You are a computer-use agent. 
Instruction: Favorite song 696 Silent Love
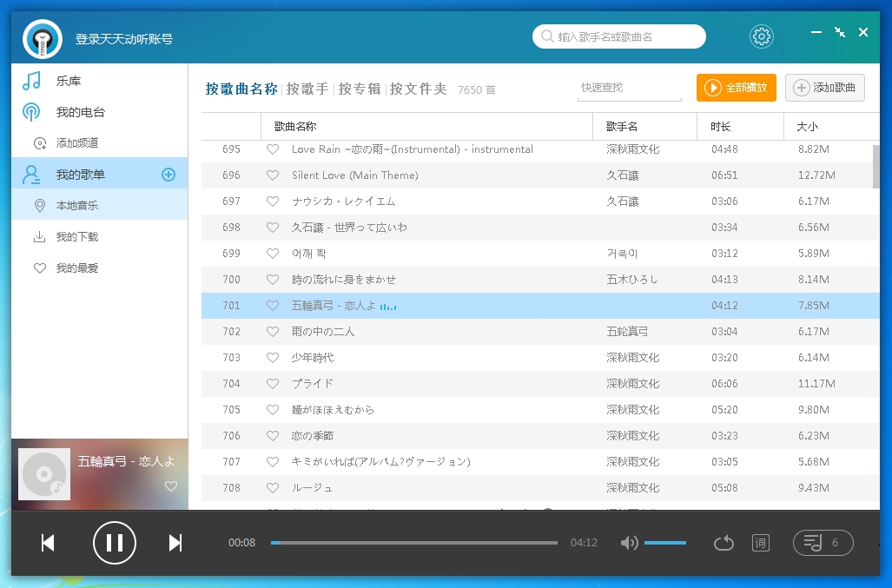point(273,175)
